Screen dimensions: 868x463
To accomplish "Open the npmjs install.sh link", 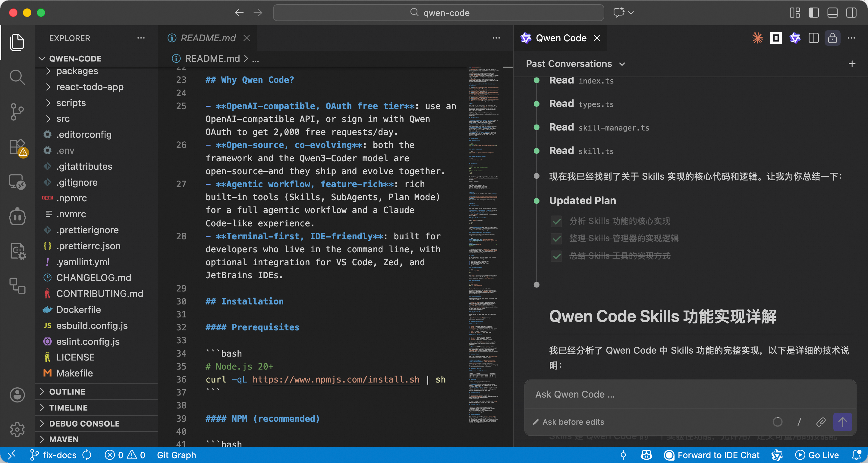I will coord(336,380).
